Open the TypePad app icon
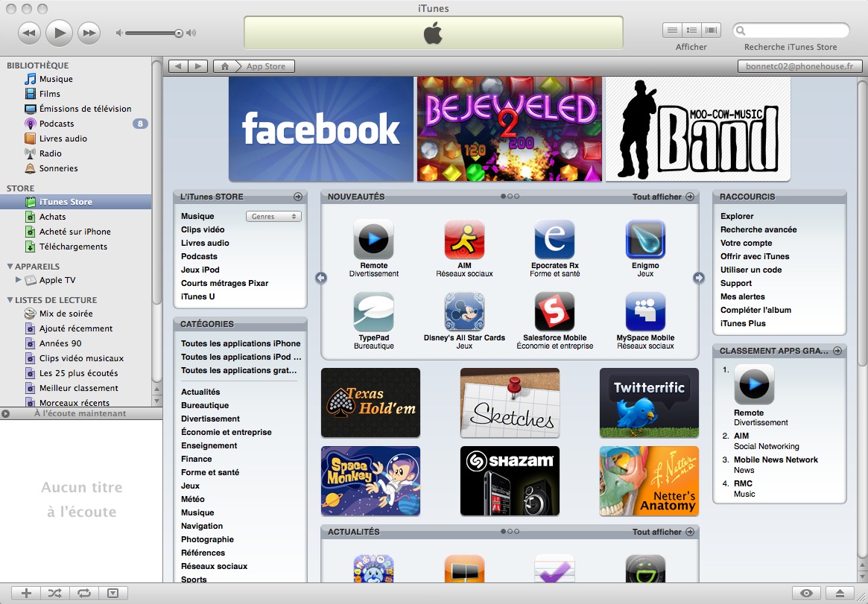 374,312
